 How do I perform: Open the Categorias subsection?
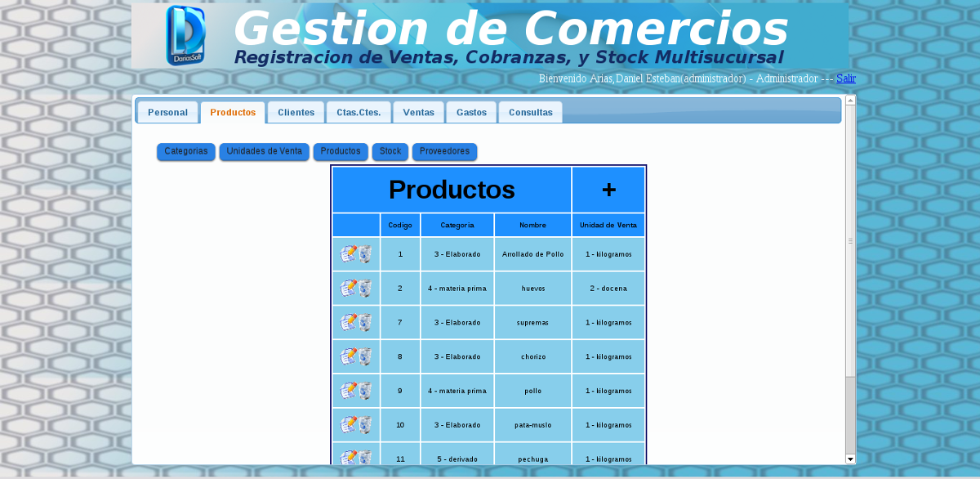pos(185,151)
